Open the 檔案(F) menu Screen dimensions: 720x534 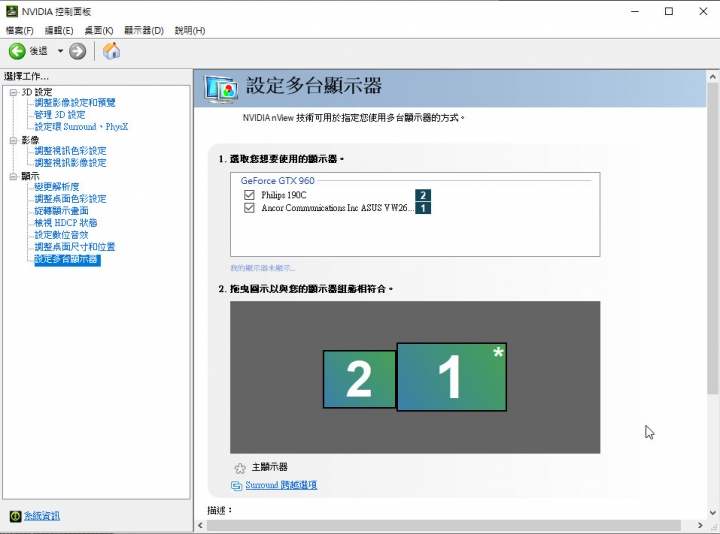coord(19,31)
